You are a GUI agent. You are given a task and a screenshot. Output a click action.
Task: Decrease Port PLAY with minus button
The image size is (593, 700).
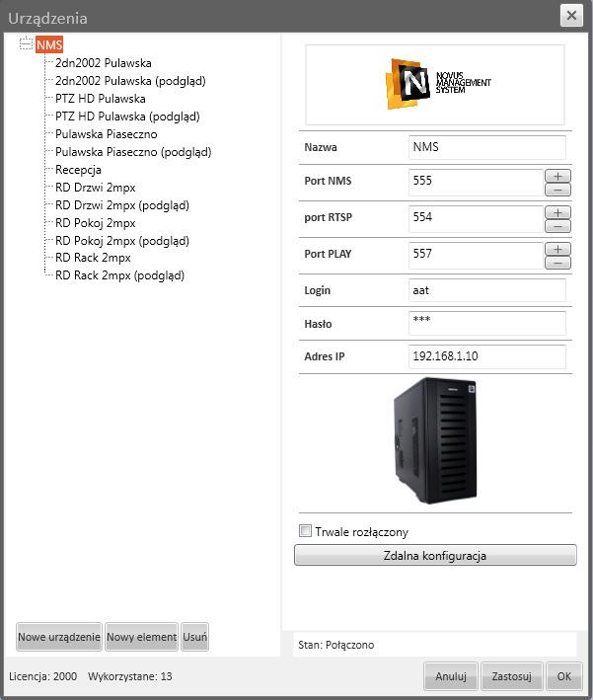[557, 263]
